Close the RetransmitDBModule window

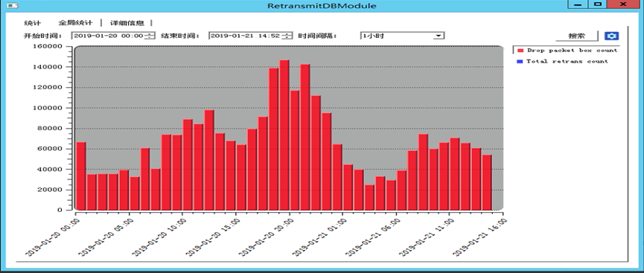pyautogui.click(x=623, y=4)
